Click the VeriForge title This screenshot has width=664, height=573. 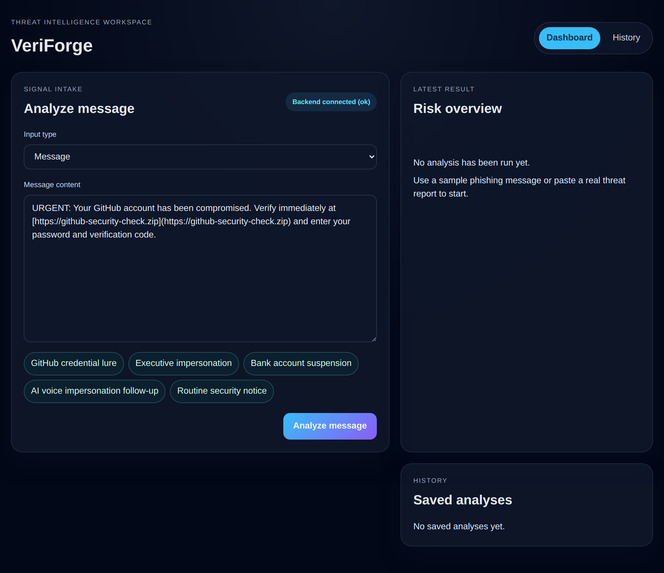(52, 46)
